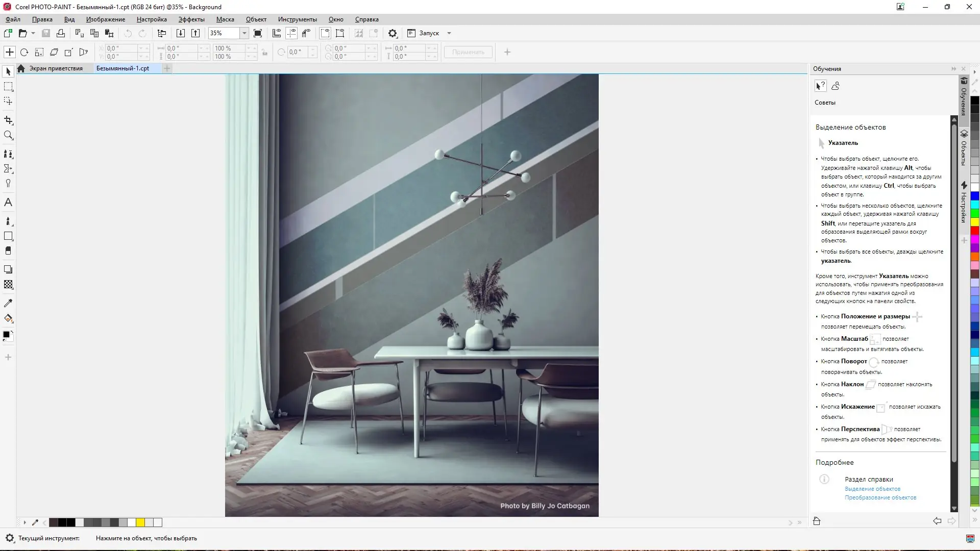Open the Преобразование объектов help link

click(x=880, y=497)
